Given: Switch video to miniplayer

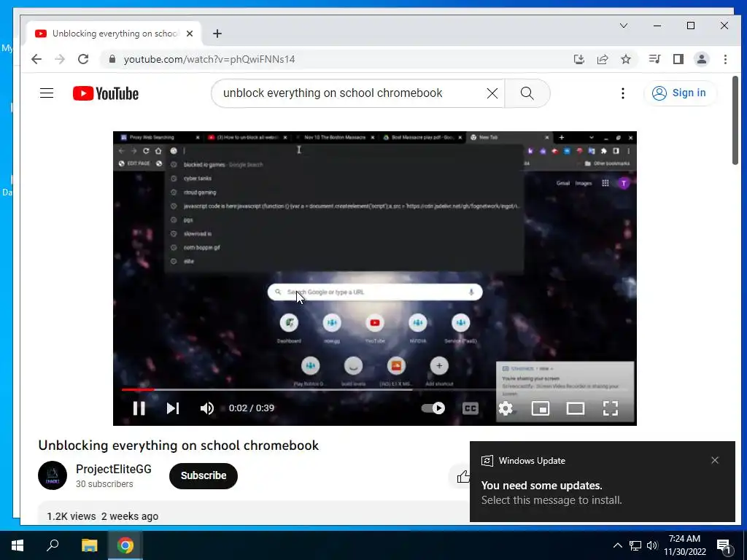Looking at the screenshot, I should click(x=541, y=408).
